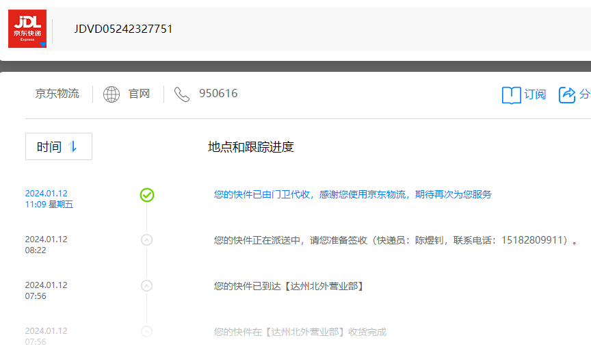Click the globe website icon
Image resolution: width=591 pixels, height=364 pixels.
[111, 94]
